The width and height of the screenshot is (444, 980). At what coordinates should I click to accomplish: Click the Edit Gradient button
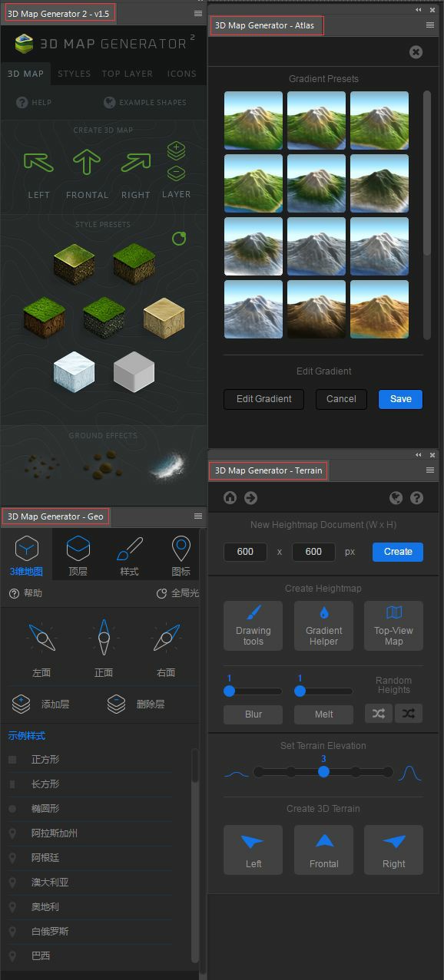pos(263,399)
